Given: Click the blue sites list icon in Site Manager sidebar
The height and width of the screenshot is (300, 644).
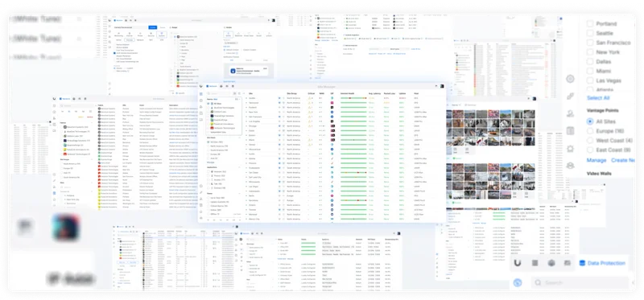Looking at the screenshot, I should pyautogui.click(x=200, y=94).
